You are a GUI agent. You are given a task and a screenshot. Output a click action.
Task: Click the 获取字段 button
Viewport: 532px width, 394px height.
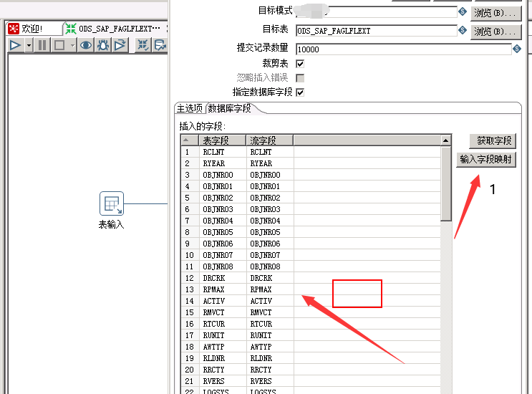[x=493, y=141]
